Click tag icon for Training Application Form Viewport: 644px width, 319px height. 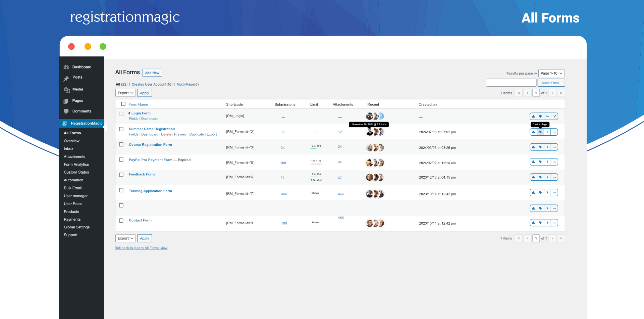coord(540,192)
